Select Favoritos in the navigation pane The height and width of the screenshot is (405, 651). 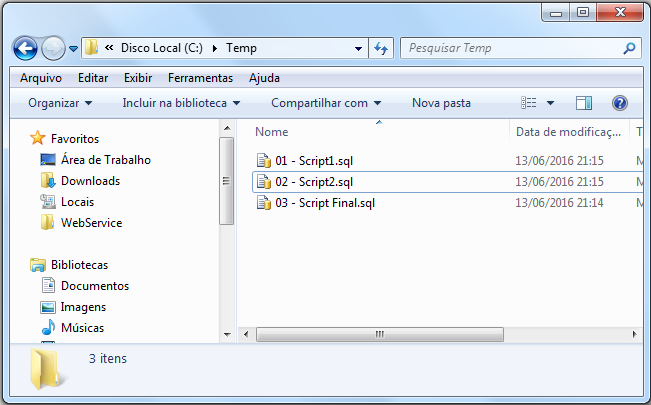pos(75,139)
